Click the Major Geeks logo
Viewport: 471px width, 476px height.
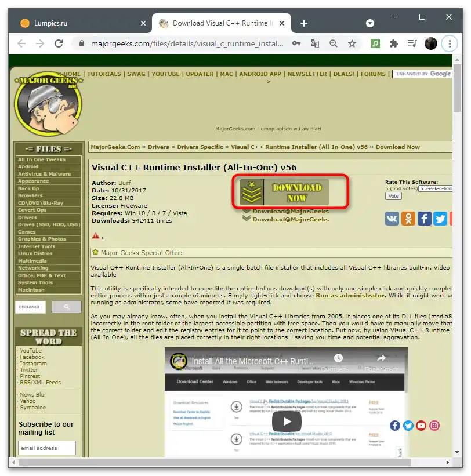tap(49, 104)
